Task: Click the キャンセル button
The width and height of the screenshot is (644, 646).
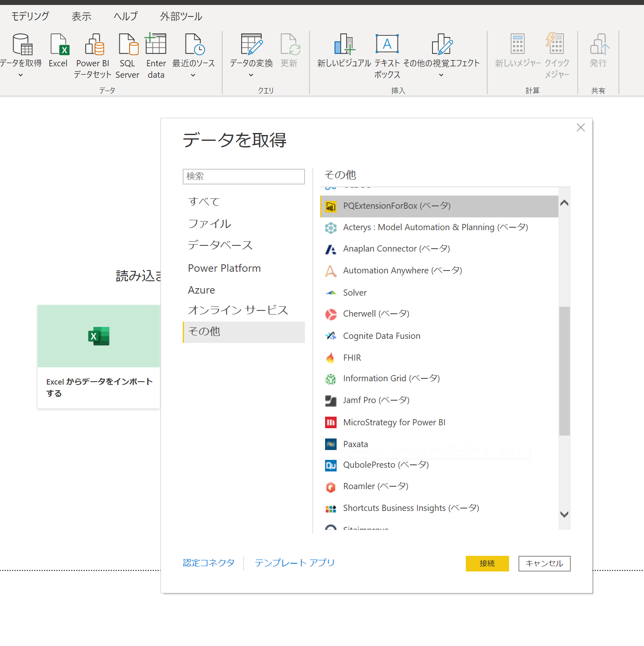Action: (544, 563)
